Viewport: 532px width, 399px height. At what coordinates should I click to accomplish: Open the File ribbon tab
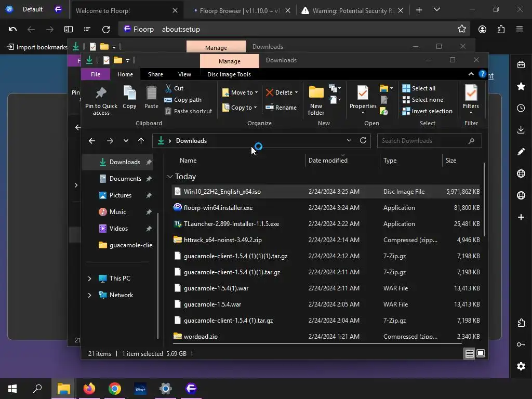coord(96,74)
